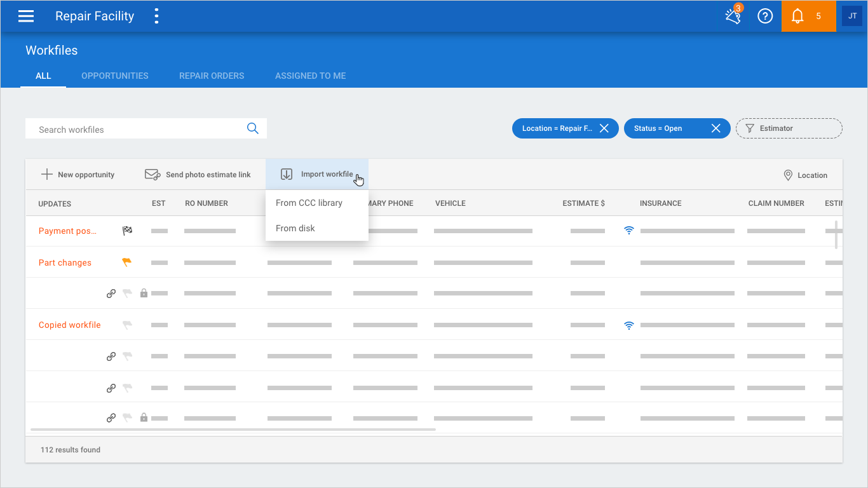This screenshot has height=488, width=868.
Task: Switch to the REPAIR ORDERS tab
Action: coord(212,76)
